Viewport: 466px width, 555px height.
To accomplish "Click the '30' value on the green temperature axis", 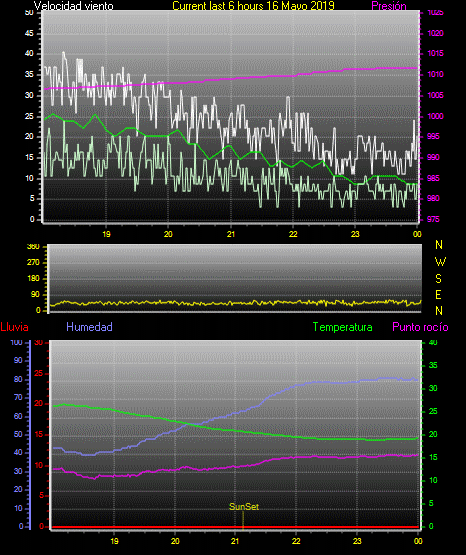I will coord(433,388).
